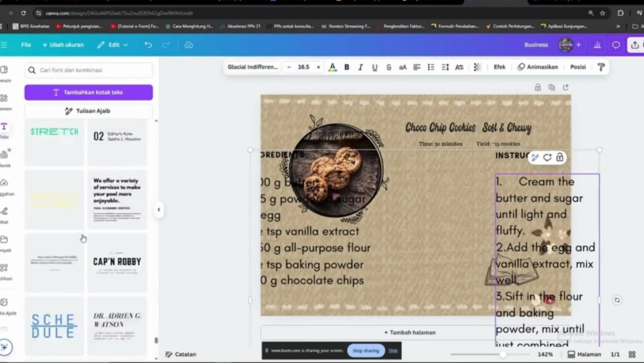The image size is (644, 363).
Task: Open analytics bar chart icon
Action: coord(597,44)
